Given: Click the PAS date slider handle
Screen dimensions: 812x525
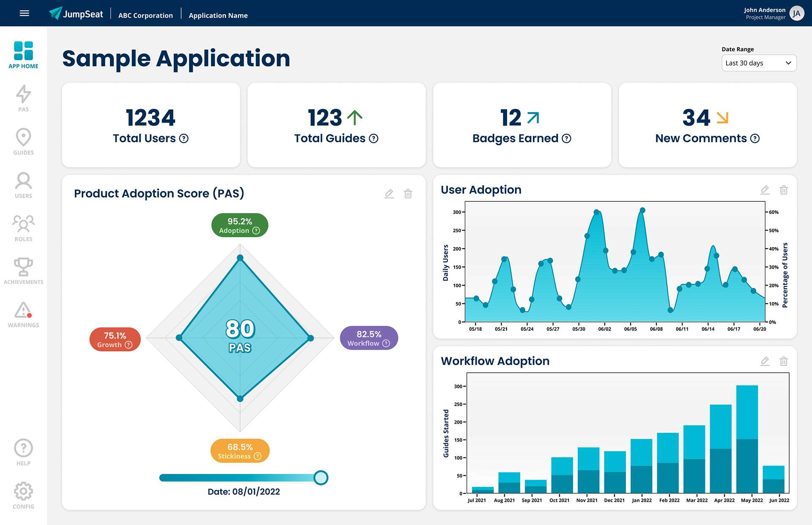Looking at the screenshot, I should [321, 478].
